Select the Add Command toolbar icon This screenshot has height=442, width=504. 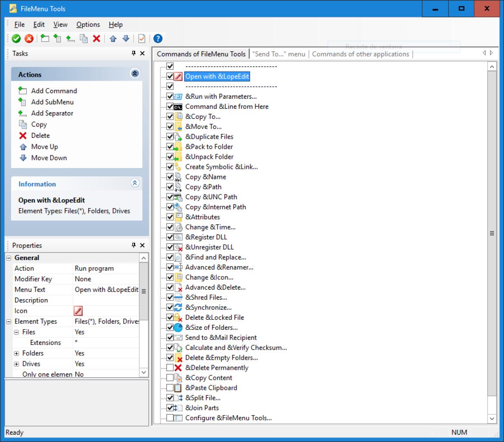[x=45, y=38]
